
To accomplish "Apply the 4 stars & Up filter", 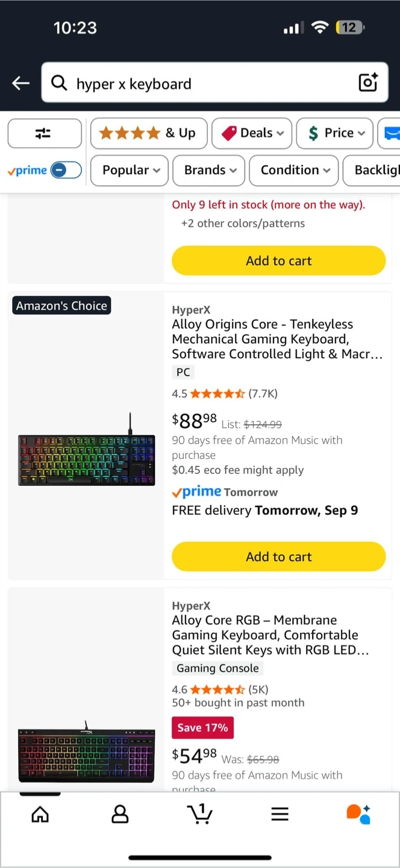I will pos(148,133).
